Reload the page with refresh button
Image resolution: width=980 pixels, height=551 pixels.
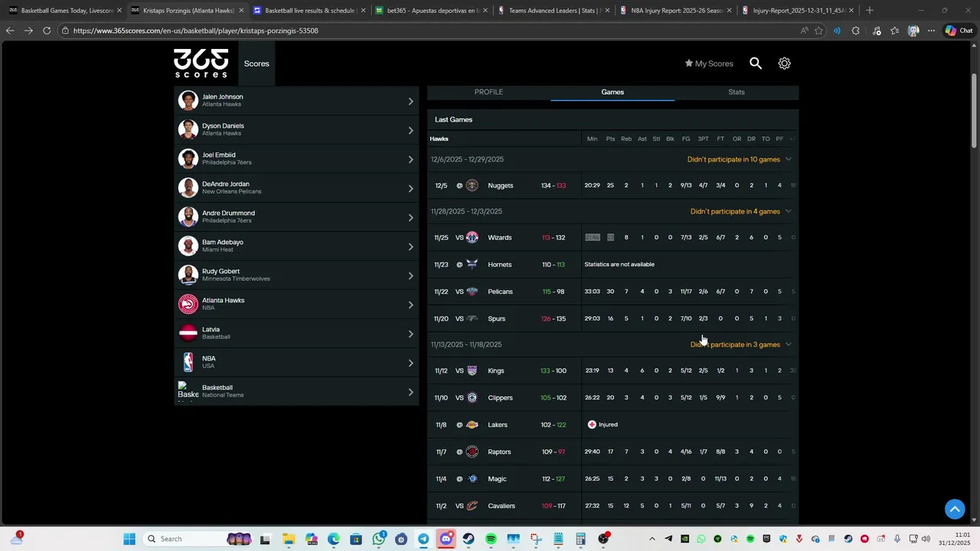click(x=47, y=31)
